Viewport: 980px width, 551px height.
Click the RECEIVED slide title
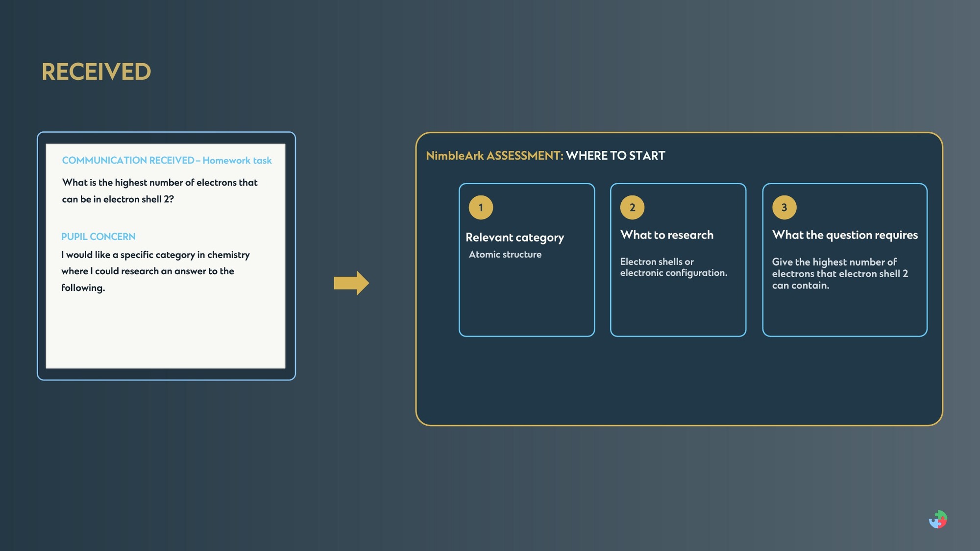click(96, 72)
